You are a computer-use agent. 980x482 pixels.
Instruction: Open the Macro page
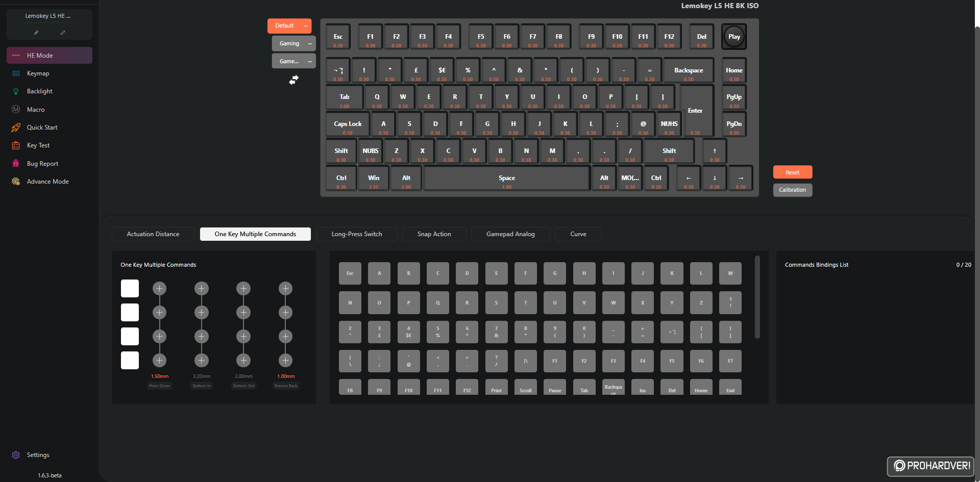50,110
